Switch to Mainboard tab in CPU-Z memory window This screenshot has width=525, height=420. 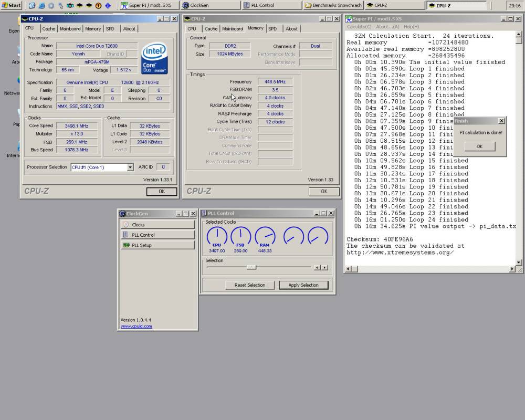point(233,29)
